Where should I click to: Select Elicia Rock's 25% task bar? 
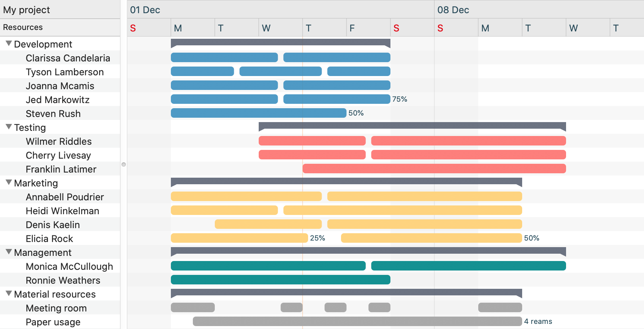click(239, 238)
